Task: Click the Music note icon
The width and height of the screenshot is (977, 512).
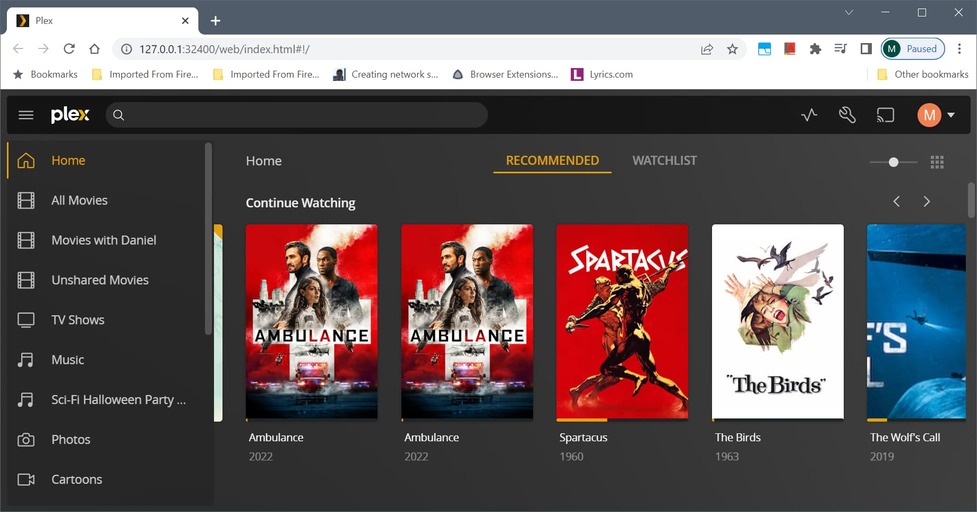Action: point(26,360)
